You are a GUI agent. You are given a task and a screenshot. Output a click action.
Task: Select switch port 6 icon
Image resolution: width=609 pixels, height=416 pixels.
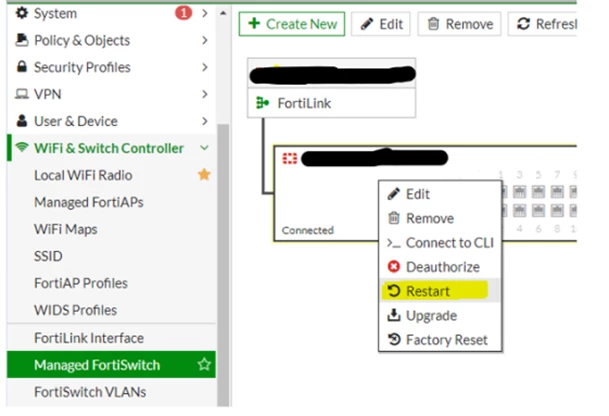tap(538, 211)
